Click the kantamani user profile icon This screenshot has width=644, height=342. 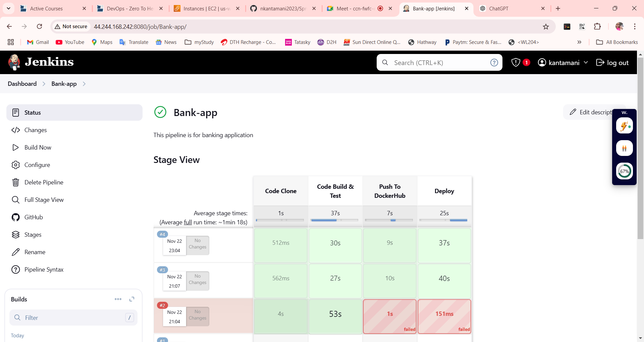[x=542, y=62]
